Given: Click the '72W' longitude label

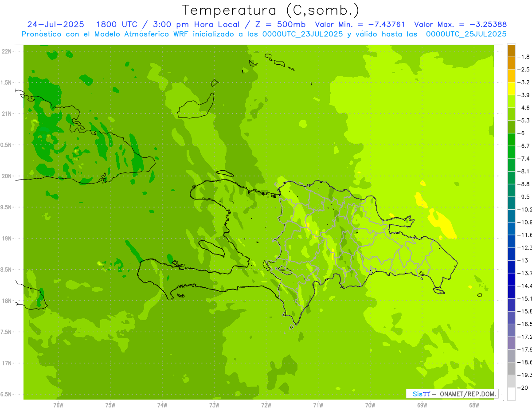Looking at the screenshot, I should click(x=266, y=405).
